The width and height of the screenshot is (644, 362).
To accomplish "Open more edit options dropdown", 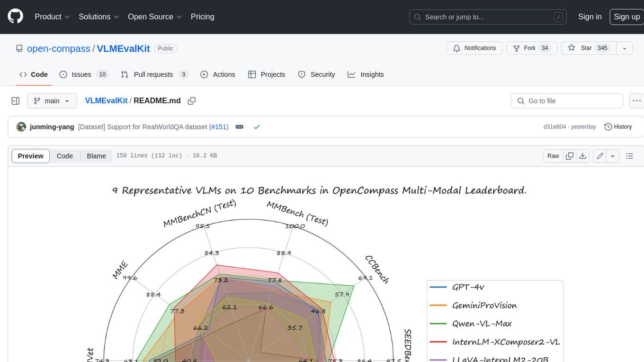I will click(613, 156).
